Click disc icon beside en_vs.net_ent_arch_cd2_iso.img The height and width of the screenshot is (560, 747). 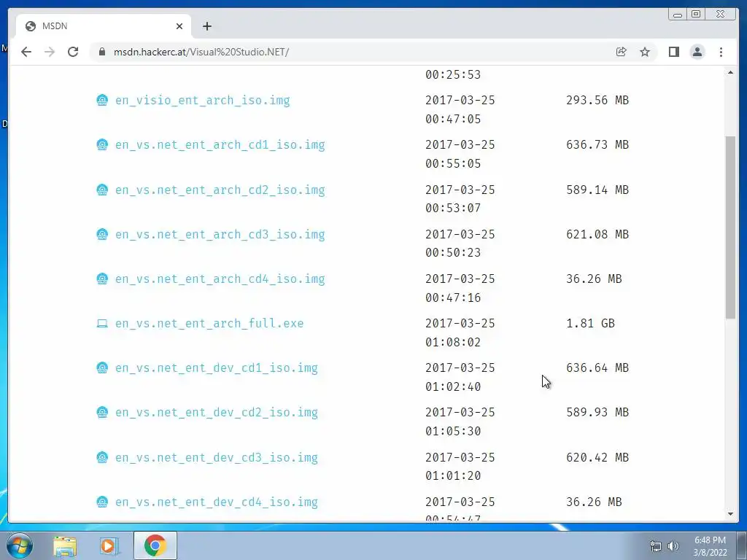102,190
